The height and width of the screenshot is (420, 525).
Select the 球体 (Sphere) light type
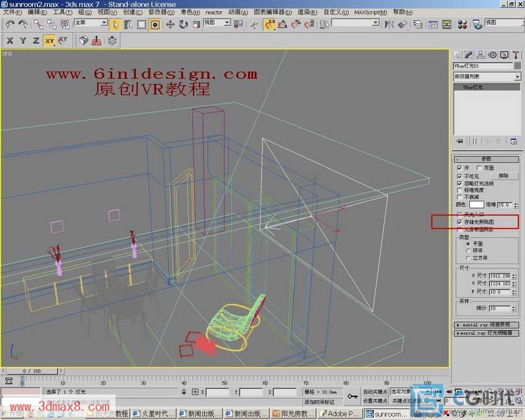(468, 251)
